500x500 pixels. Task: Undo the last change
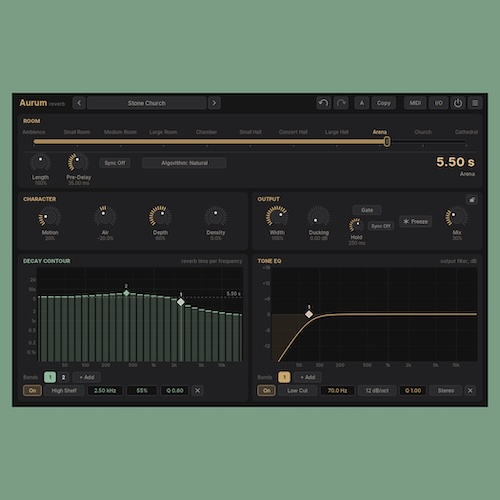(323, 103)
